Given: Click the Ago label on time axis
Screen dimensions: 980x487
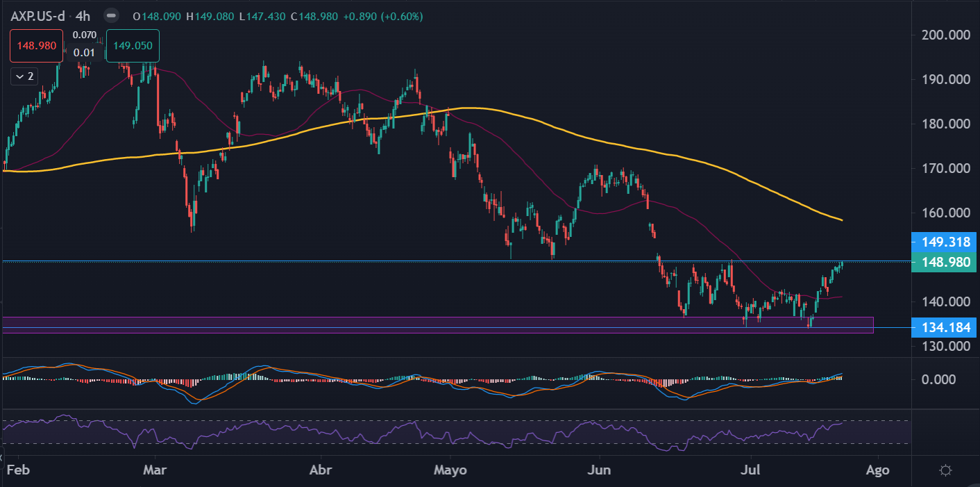Looking at the screenshot, I should pyautogui.click(x=878, y=470).
